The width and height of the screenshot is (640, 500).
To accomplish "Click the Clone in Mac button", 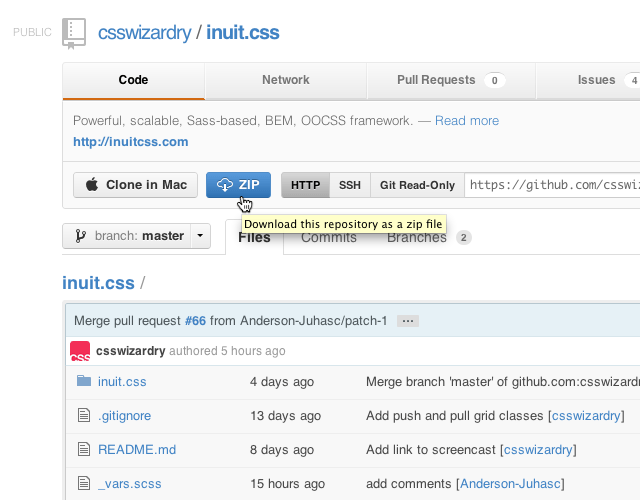I will (136, 185).
